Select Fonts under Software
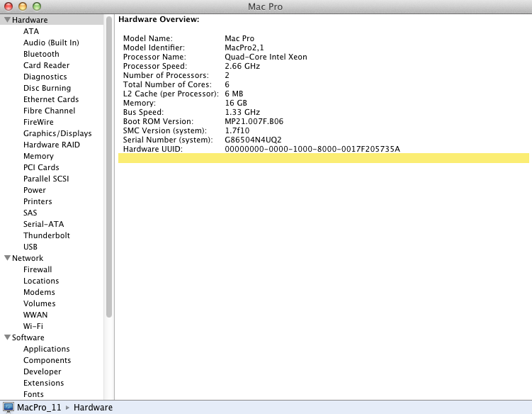Screen dimensions: 532x414 click(x=33, y=394)
